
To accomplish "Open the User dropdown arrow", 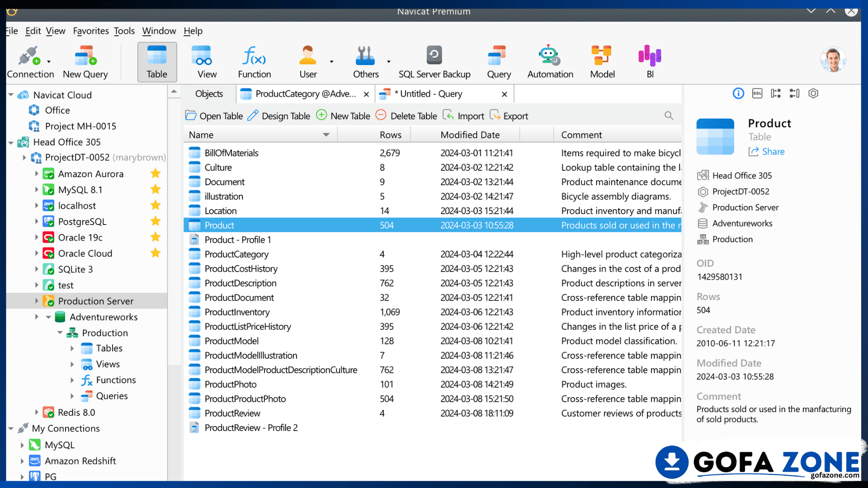I will [x=331, y=61].
